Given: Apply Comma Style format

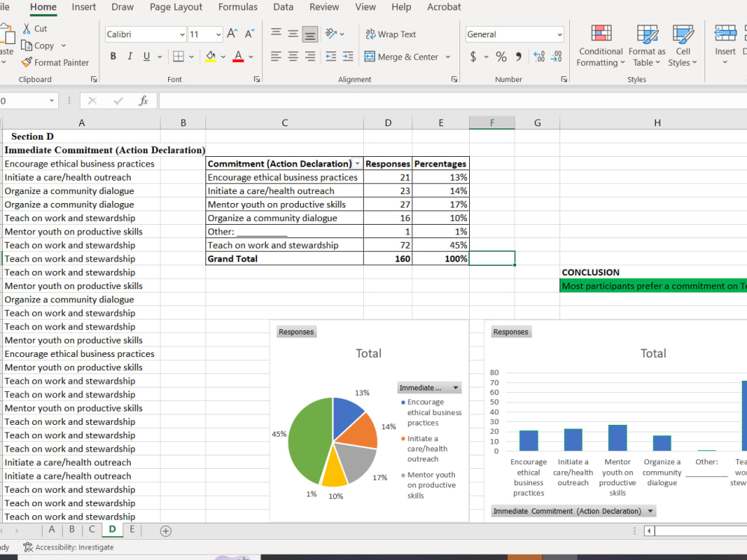Looking at the screenshot, I should point(518,57).
